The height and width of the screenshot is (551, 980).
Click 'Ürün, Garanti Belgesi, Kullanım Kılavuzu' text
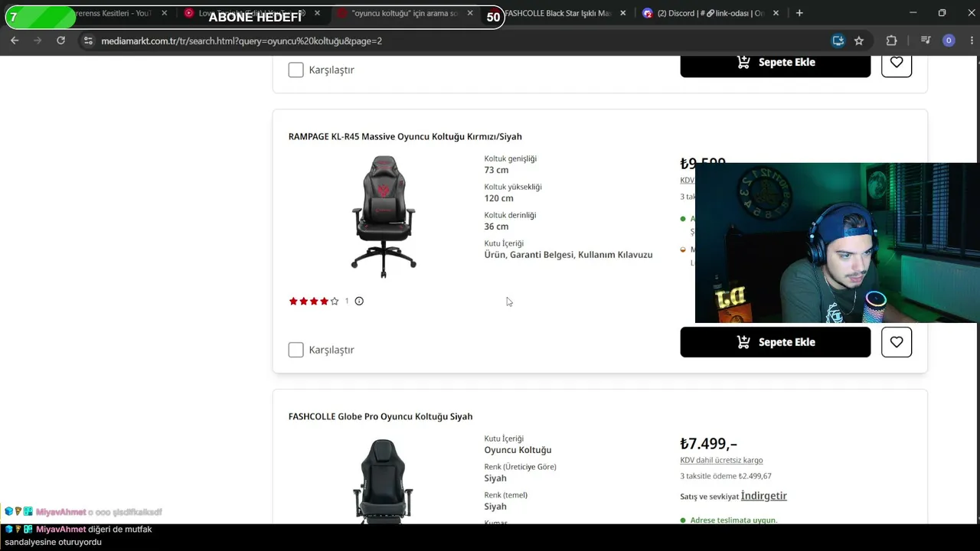pyautogui.click(x=568, y=255)
